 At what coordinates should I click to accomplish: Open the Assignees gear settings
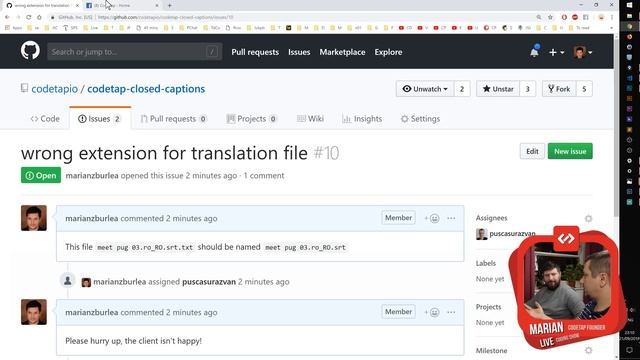(x=588, y=218)
